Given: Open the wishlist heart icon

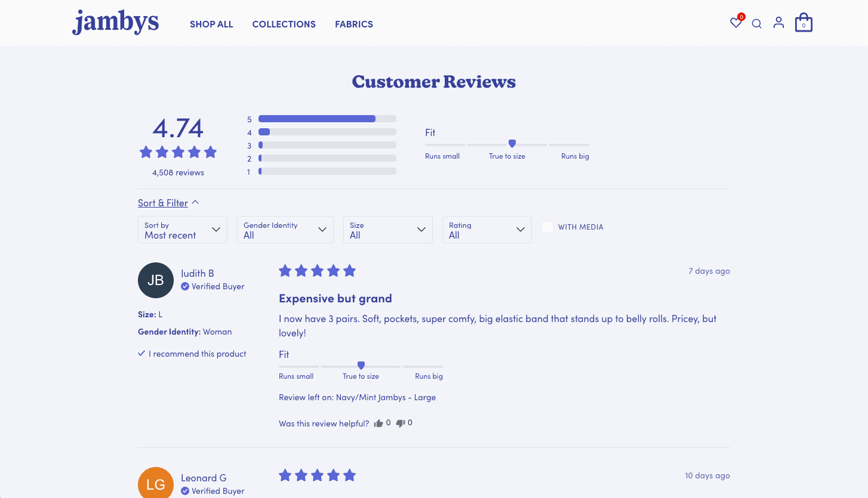Looking at the screenshot, I should pos(736,23).
